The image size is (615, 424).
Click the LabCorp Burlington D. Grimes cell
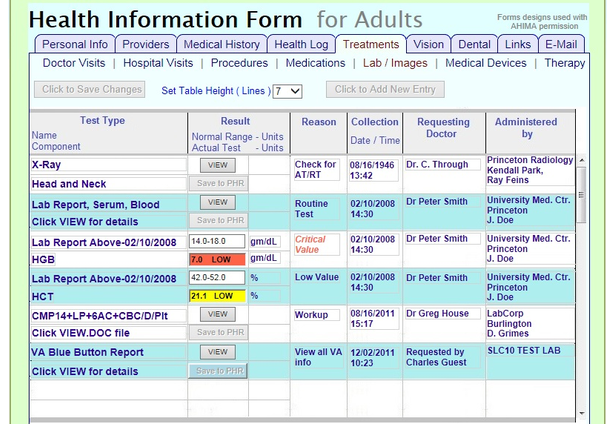point(530,324)
